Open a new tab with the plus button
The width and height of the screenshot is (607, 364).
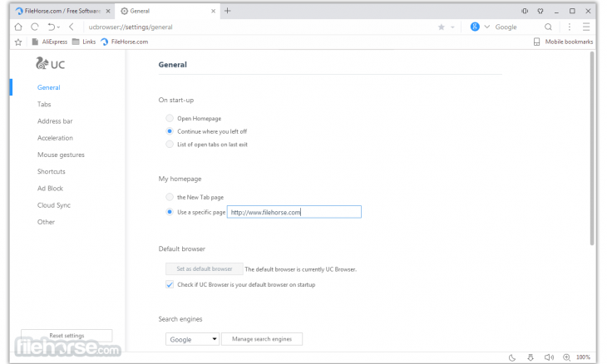tap(228, 11)
